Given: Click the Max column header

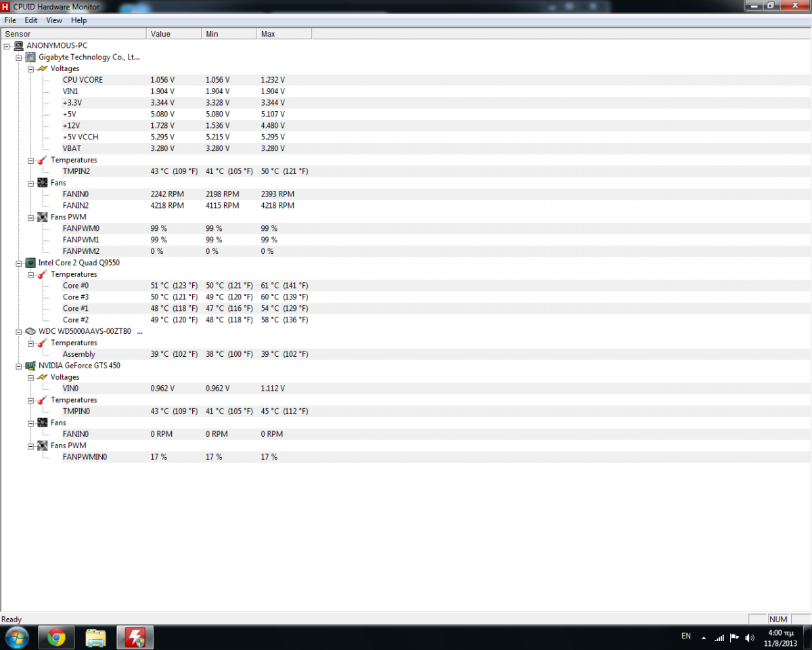Looking at the screenshot, I should [x=284, y=34].
